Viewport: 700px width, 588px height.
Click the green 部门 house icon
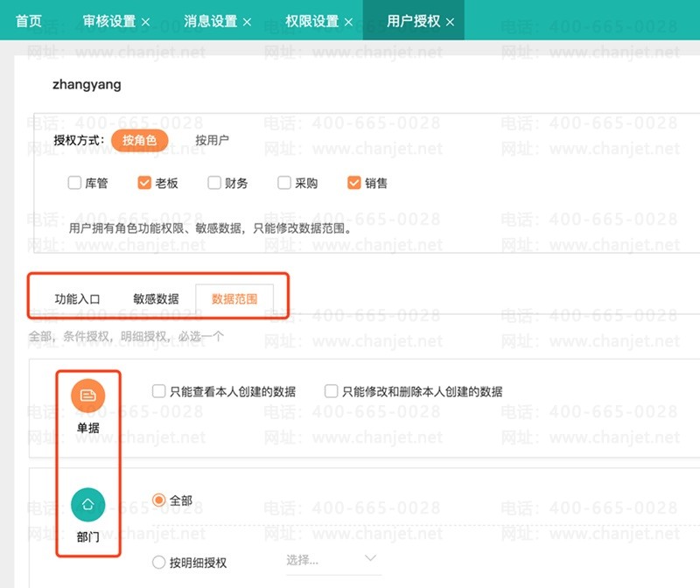click(87, 505)
